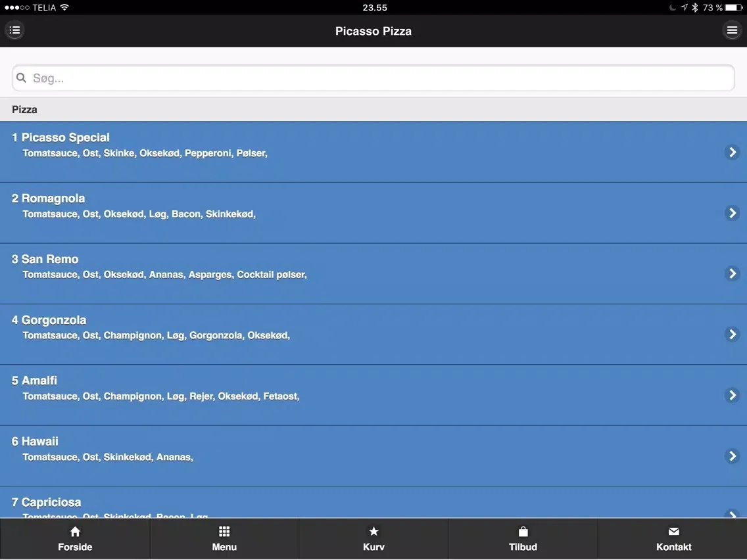Expand the Romagnola row chevron
The image size is (747, 560).
coord(732,213)
